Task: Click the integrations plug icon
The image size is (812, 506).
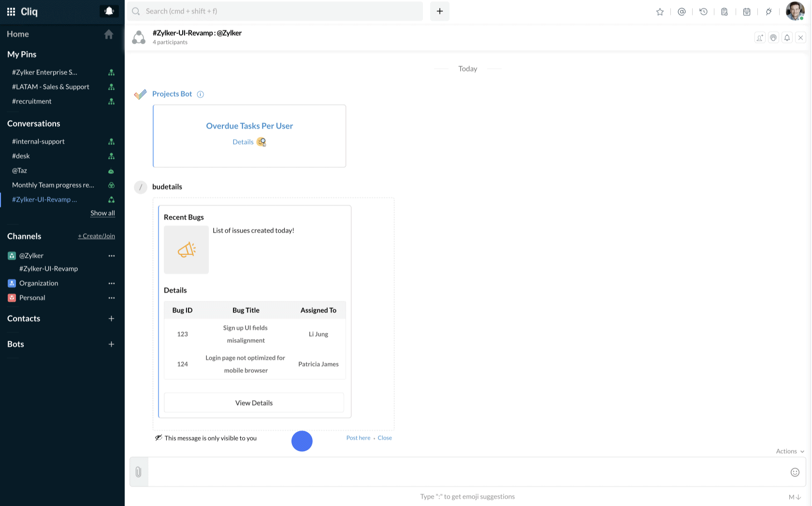Action: 768,12
